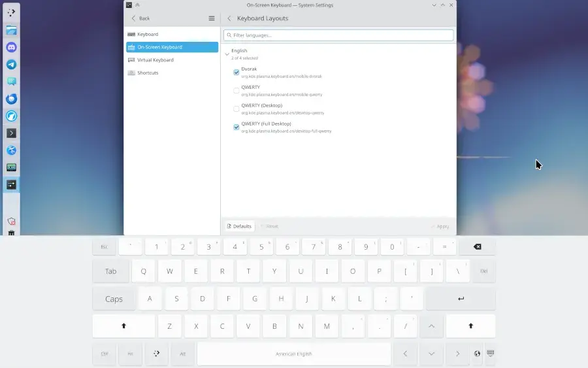Screen dimensions: 588x368
Task: Open the Dolphin file manager dock icon
Action: pyautogui.click(x=11, y=30)
